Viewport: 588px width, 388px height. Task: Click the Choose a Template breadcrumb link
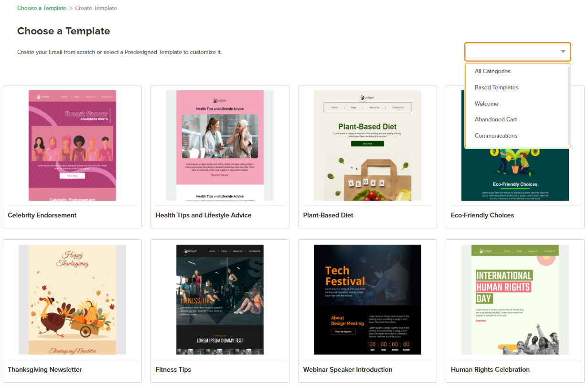(x=42, y=8)
